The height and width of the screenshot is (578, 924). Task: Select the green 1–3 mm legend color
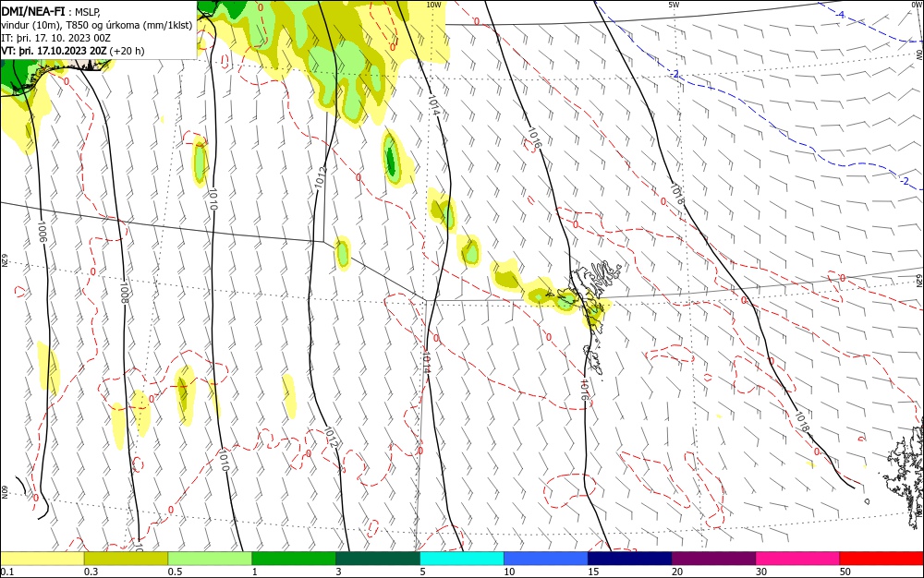(x=294, y=559)
